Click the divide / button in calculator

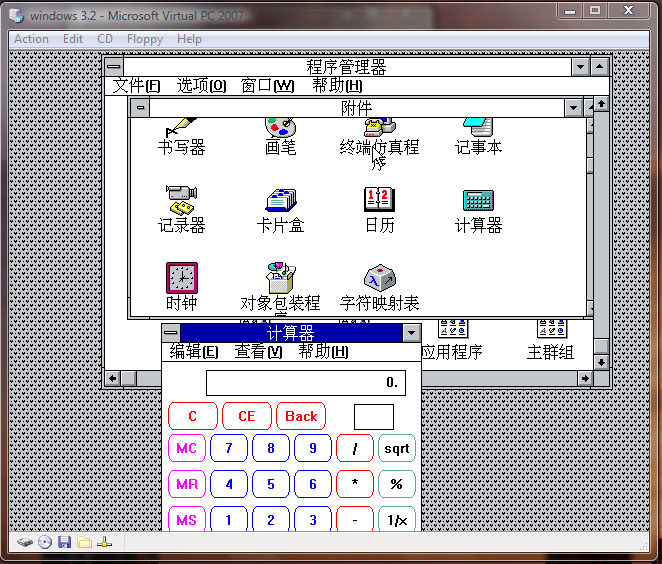[x=355, y=448]
